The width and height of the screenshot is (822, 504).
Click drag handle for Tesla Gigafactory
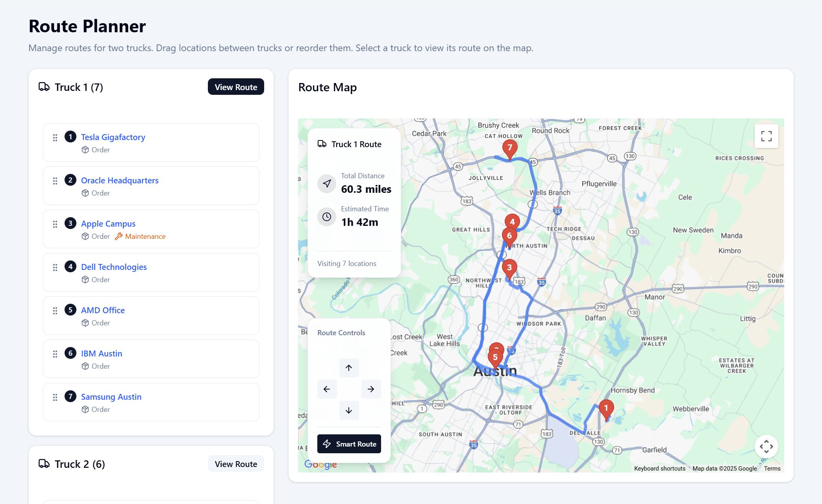[x=55, y=138]
